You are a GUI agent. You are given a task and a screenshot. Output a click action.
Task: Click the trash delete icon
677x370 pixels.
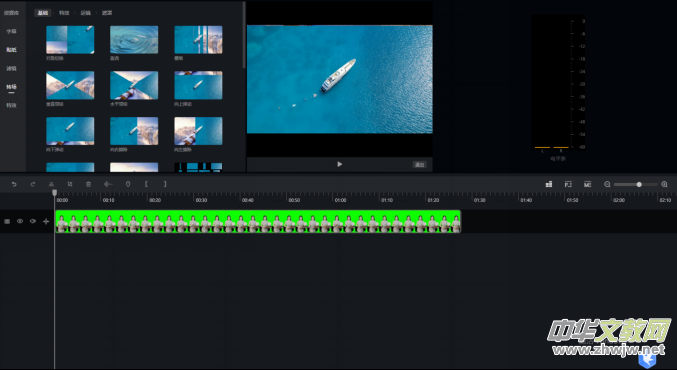tap(89, 184)
